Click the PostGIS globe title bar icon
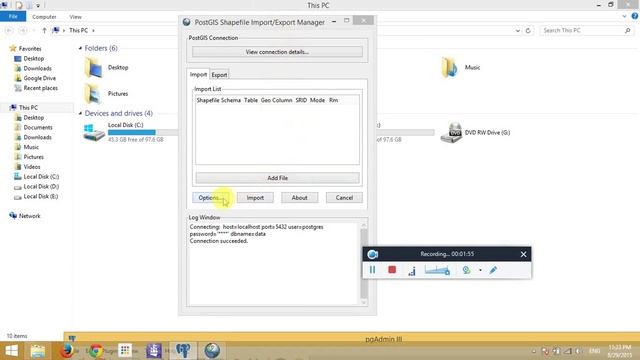 click(x=187, y=22)
